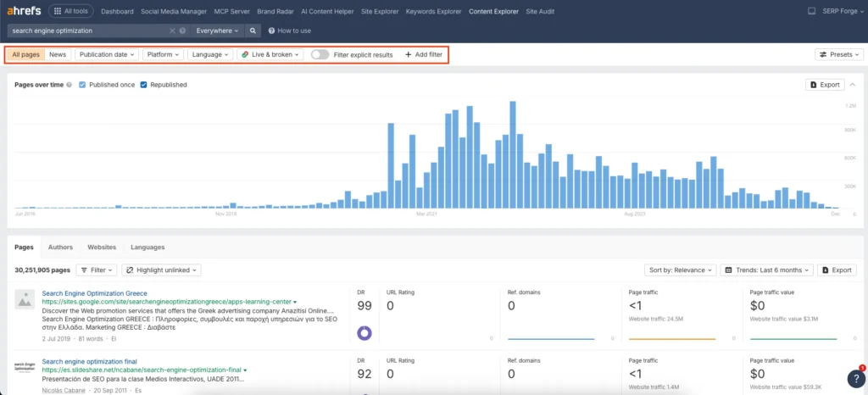
Task: Open the All tools grid menu
Action: pos(72,12)
